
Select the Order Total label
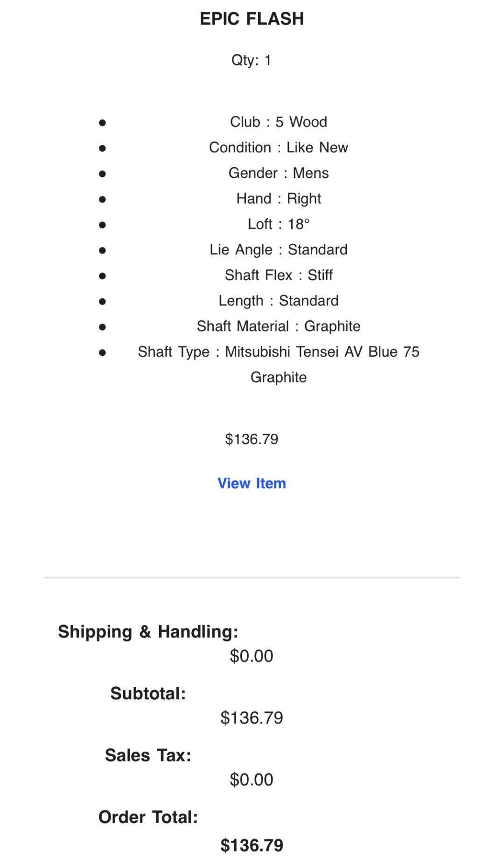click(148, 817)
